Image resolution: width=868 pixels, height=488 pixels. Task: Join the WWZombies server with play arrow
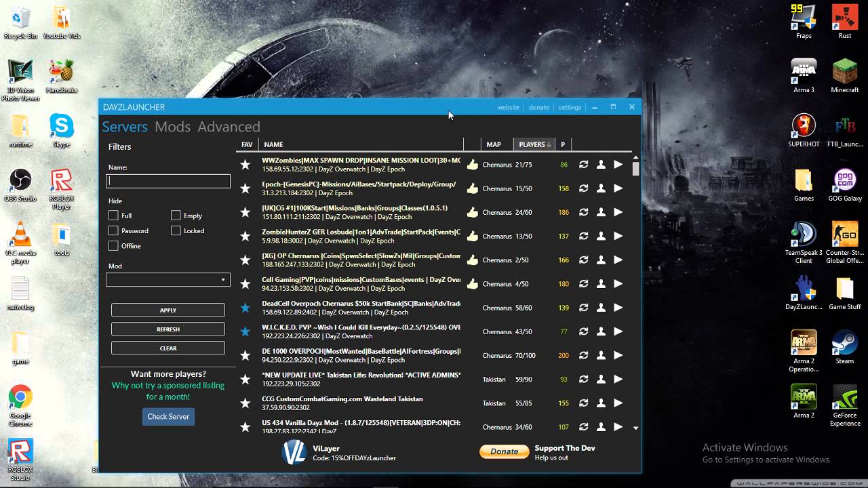click(x=618, y=165)
